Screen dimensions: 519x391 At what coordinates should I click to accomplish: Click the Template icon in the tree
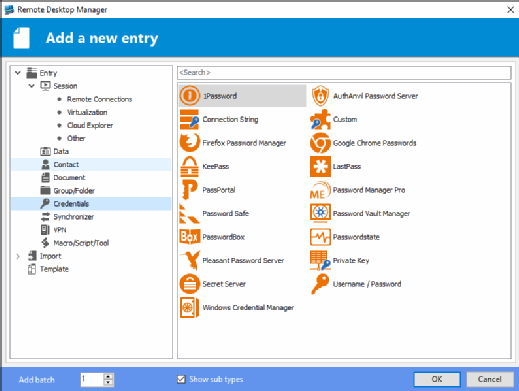(x=32, y=269)
